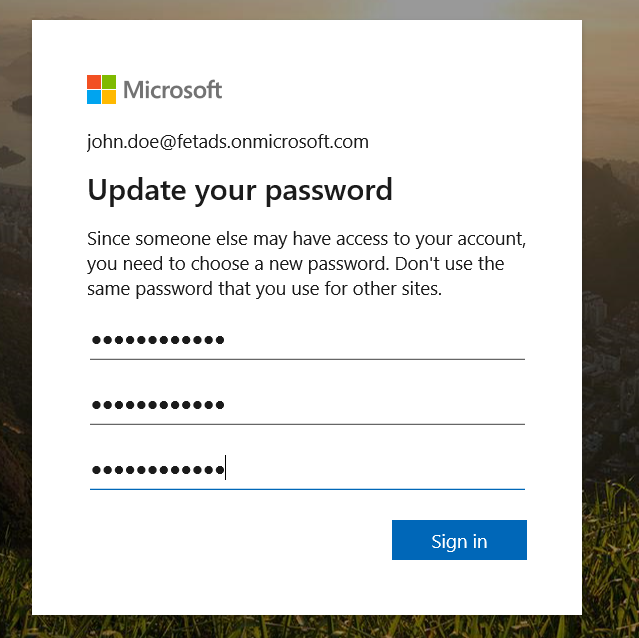Screen dimensions: 639x638
Task: Click the blue square in the Microsoft logo
Action: click(94, 97)
